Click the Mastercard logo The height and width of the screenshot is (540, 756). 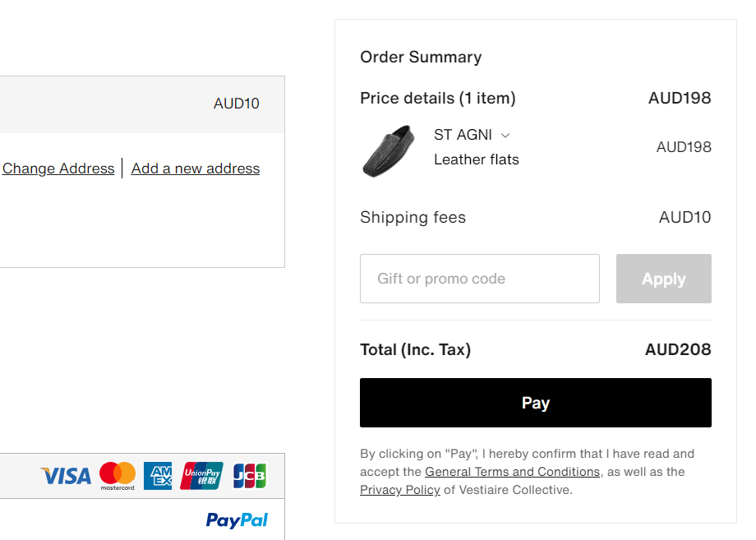pos(118,476)
